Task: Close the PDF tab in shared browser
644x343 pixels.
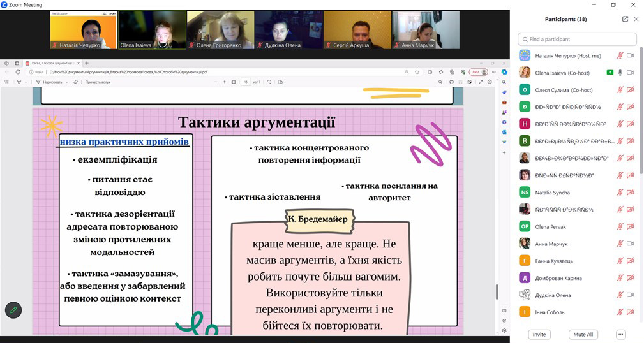Action: (79, 64)
